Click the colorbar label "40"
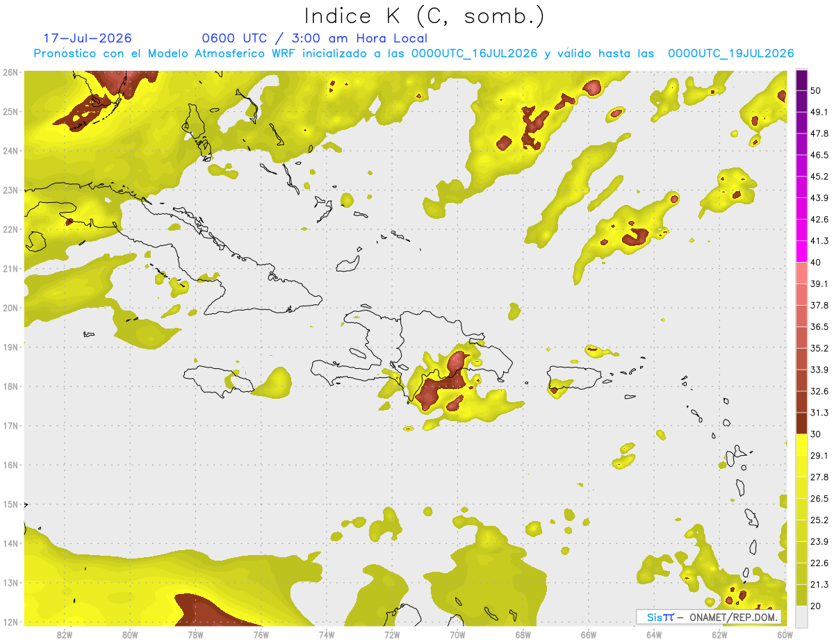 pyautogui.click(x=816, y=262)
